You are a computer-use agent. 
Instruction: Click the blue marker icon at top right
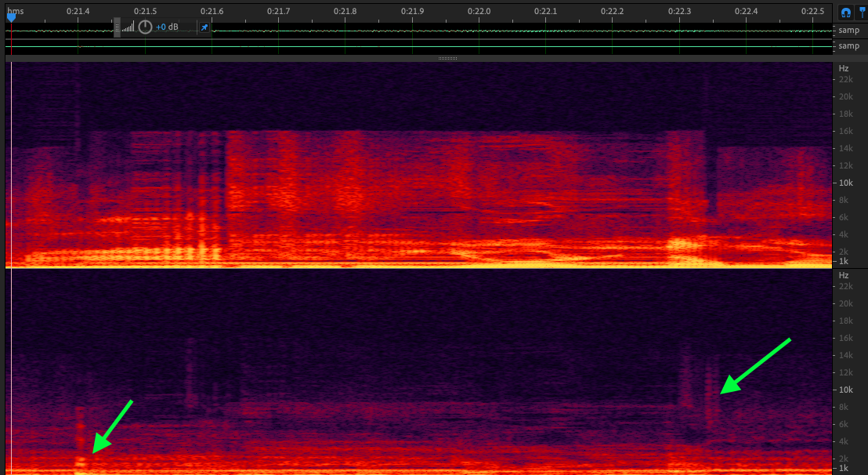click(x=862, y=12)
